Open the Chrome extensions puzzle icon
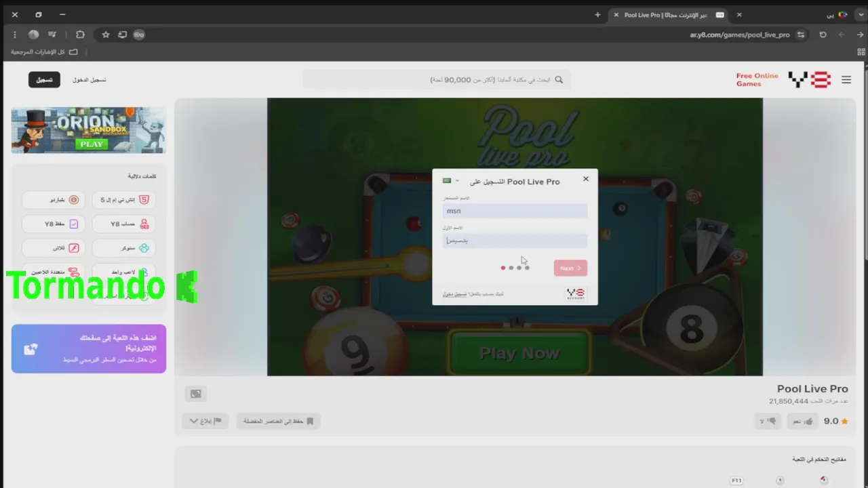Viewport: 868px width, 488px height. [x=80, y=35]
